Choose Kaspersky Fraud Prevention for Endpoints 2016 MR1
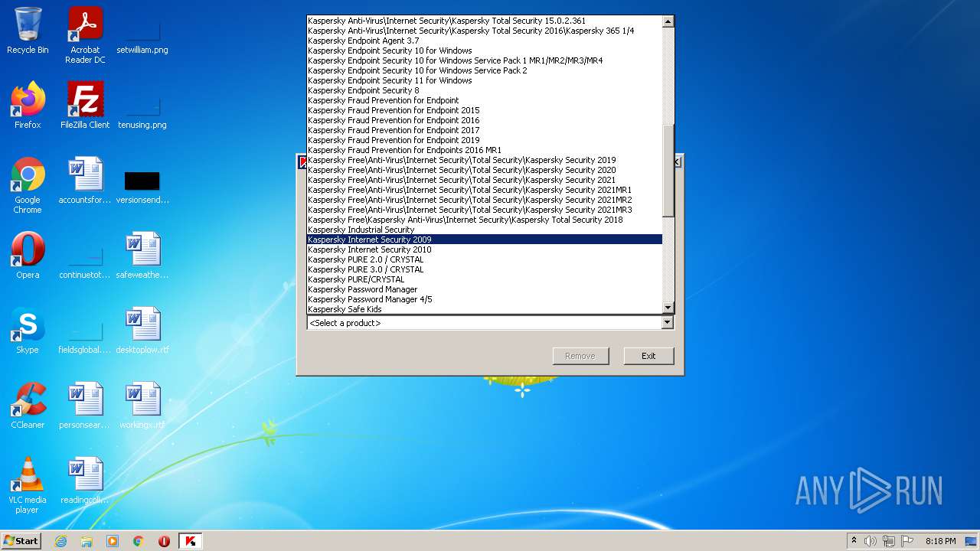 click(x=484, y=150)
